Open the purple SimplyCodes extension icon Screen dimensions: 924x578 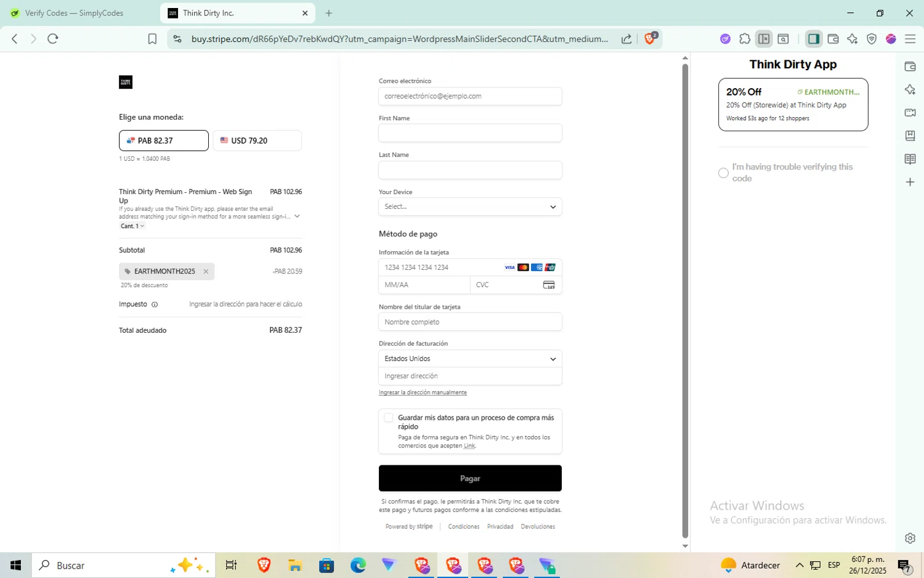[726, 39]
